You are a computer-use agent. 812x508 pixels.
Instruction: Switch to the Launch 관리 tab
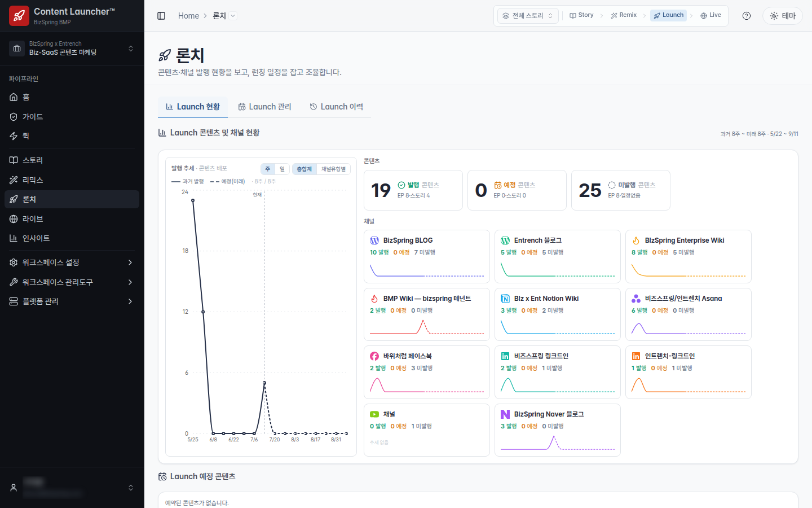tap(264, 107)
